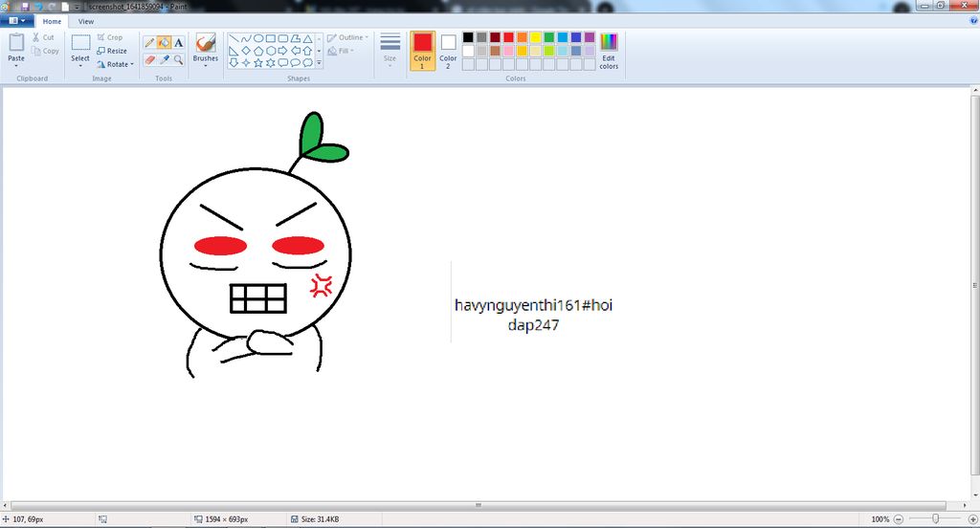Open the shape Fill dropdown
980x528 pixels.
[x=342, y=51]
